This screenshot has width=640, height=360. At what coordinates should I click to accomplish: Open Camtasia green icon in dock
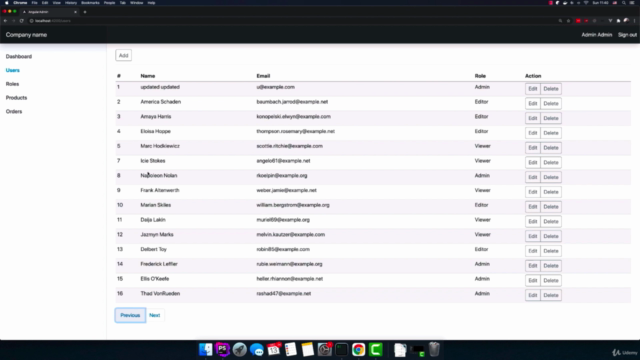click(376, 349)
